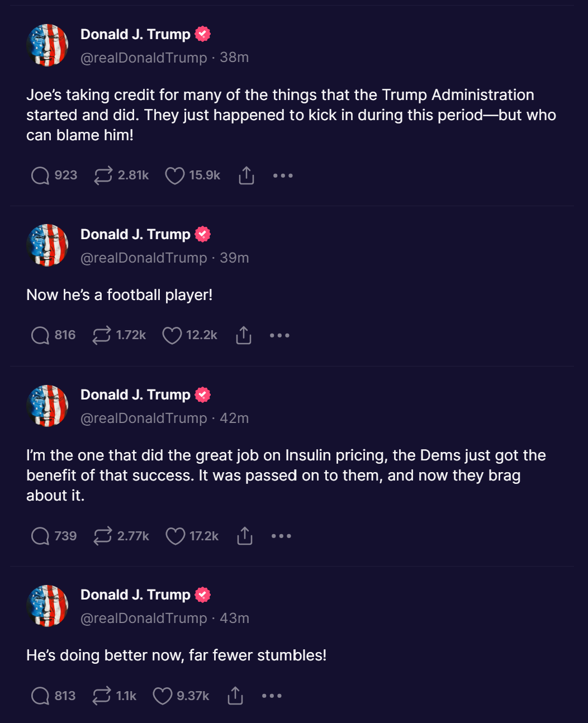Reply to the 'Joe's taking credit' post
588x723 pixels.
point(40,175)
